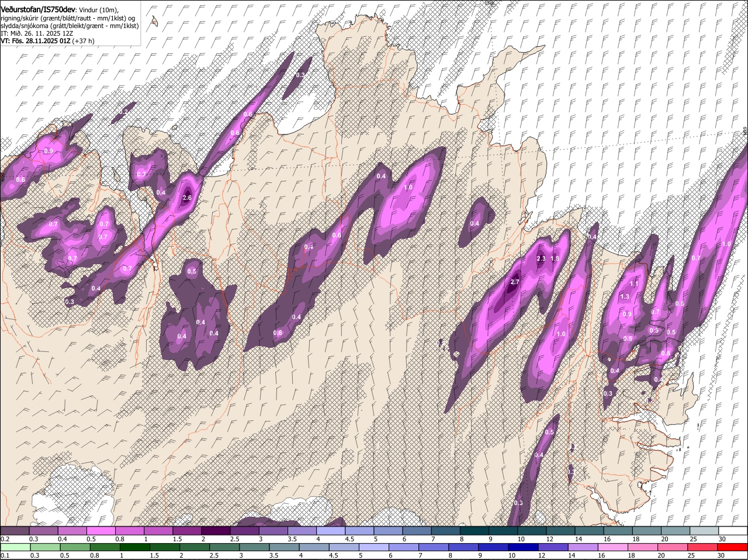
Task: Click the 1.8 precipitation value on the map
Action: tap(555, 258)
